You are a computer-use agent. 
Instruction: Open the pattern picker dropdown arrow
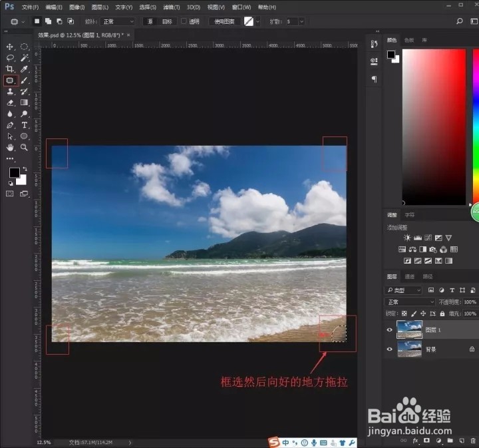[258, 21]
